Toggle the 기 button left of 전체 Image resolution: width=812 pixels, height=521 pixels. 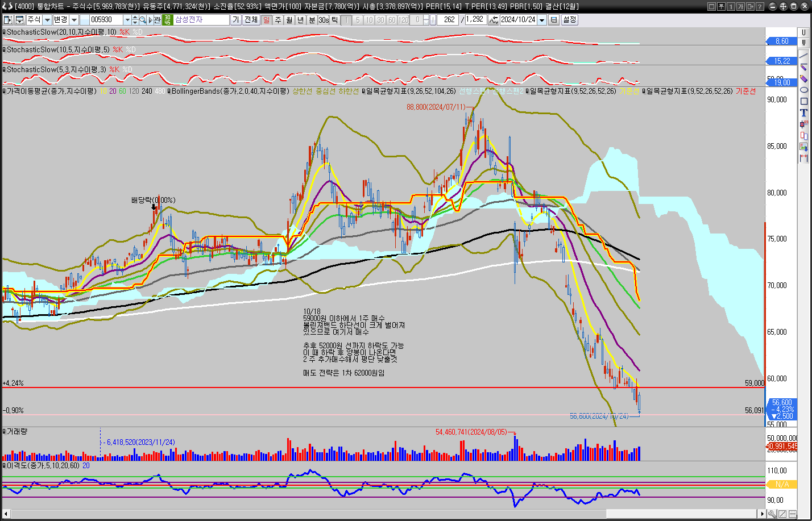click(x=235, y=20)
